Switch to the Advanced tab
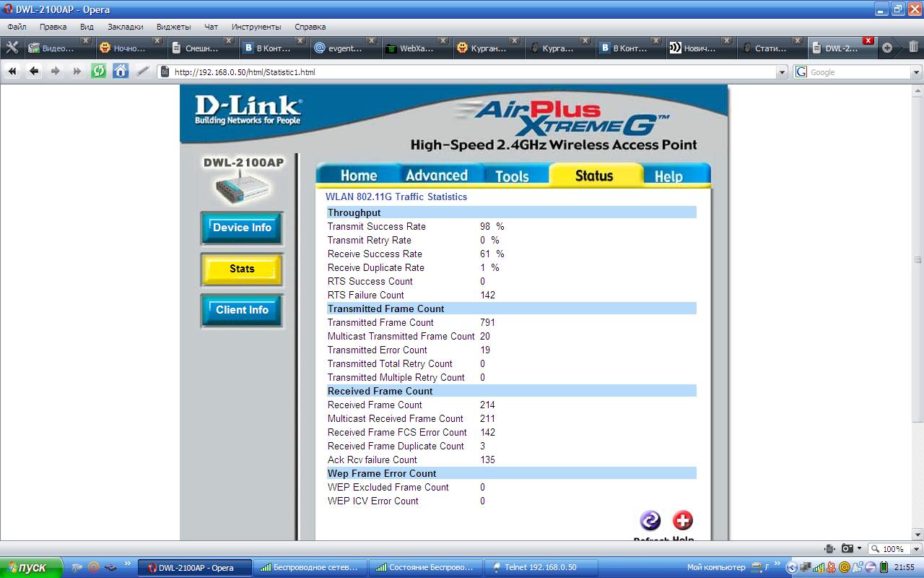The image size is (924, 578). (437, 176)
